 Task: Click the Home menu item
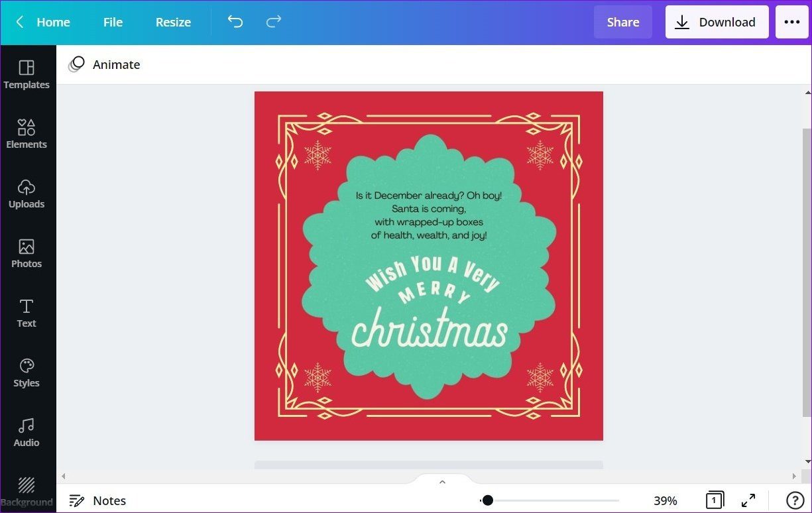[53, 22]
